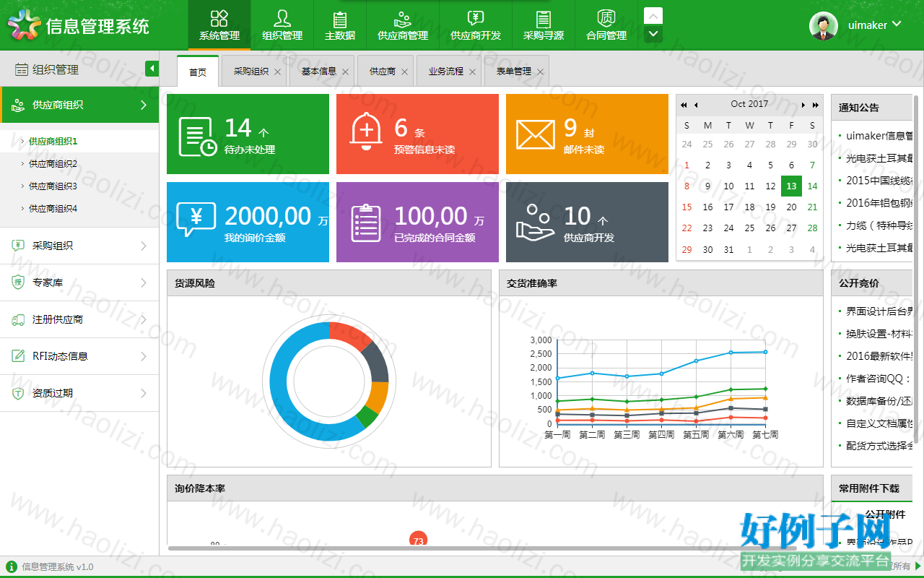Open 供应商开发 in the top navigation
Screen dimensions: 924x578
476,25
